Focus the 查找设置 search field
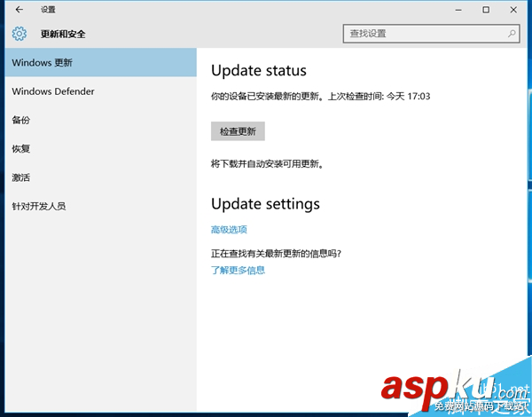The image size is (532, 417). 431,34
